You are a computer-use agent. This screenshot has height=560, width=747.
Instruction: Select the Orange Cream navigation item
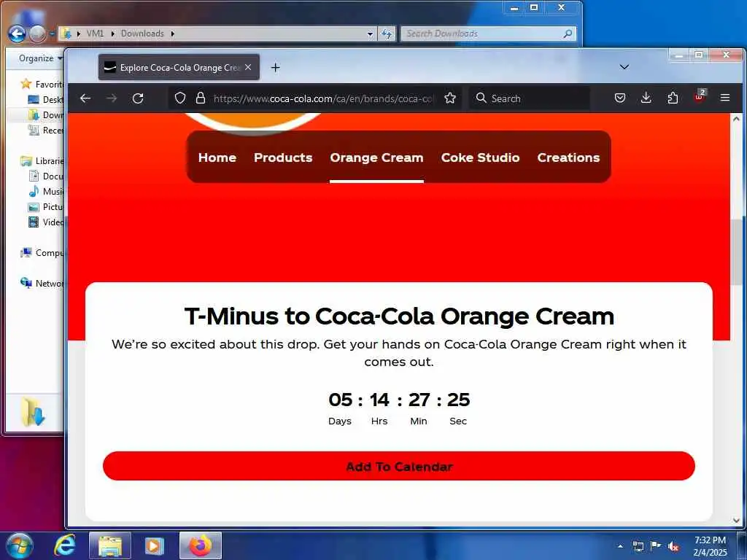(376, 157)
